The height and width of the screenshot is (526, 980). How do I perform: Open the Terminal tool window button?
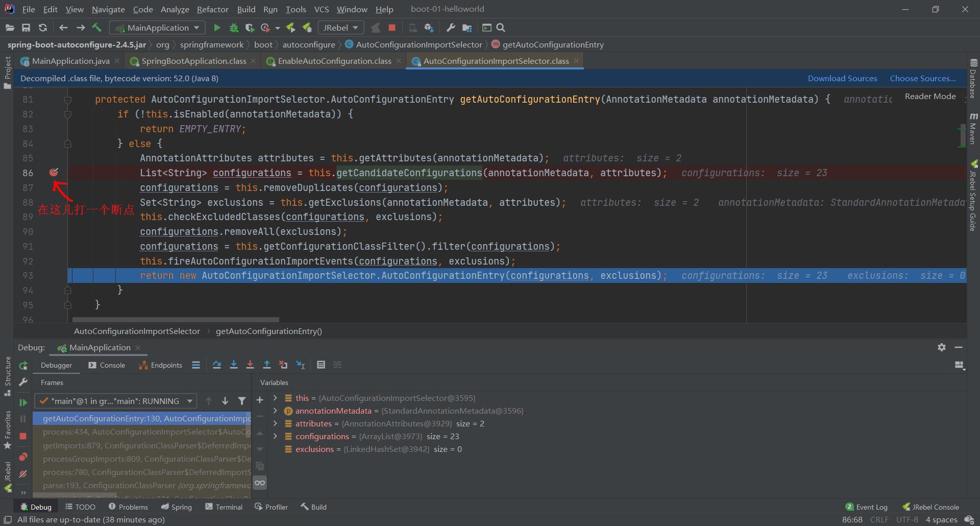click(224, 507)
